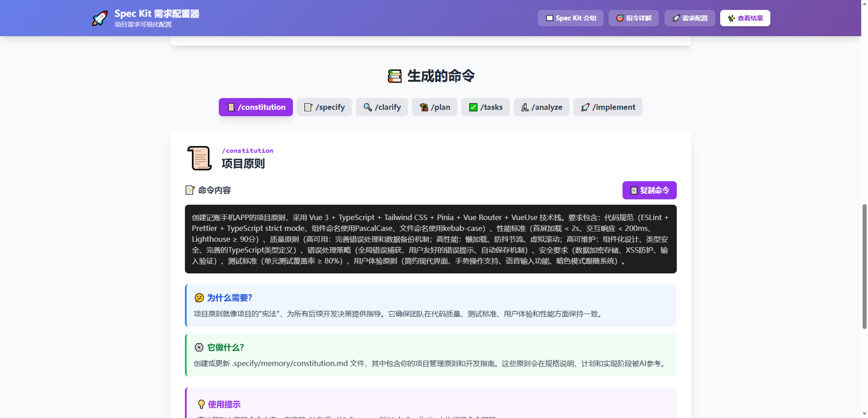The height and width of the screenshot is (418, 868).
Task: Click the 它做什么? heading
Action: [226, 348]
